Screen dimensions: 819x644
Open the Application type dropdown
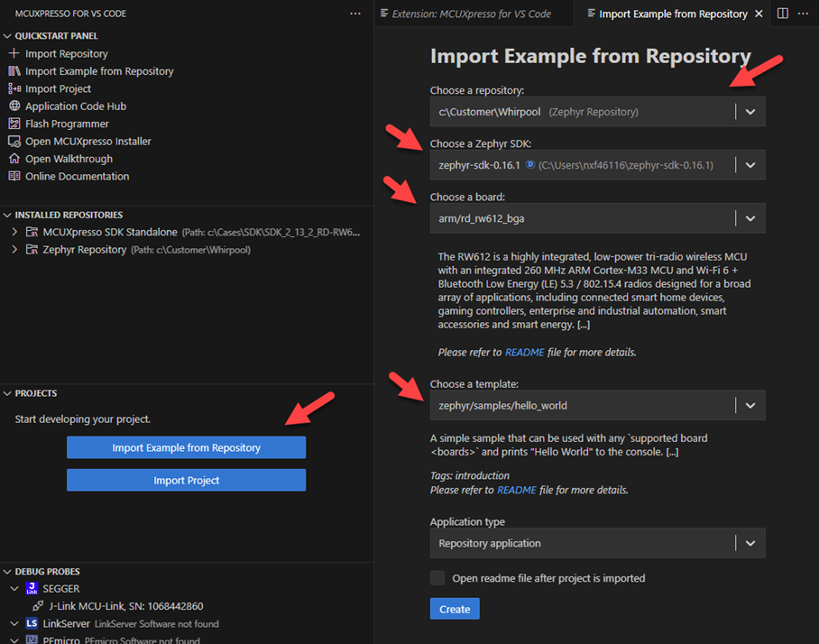[750, 543]
